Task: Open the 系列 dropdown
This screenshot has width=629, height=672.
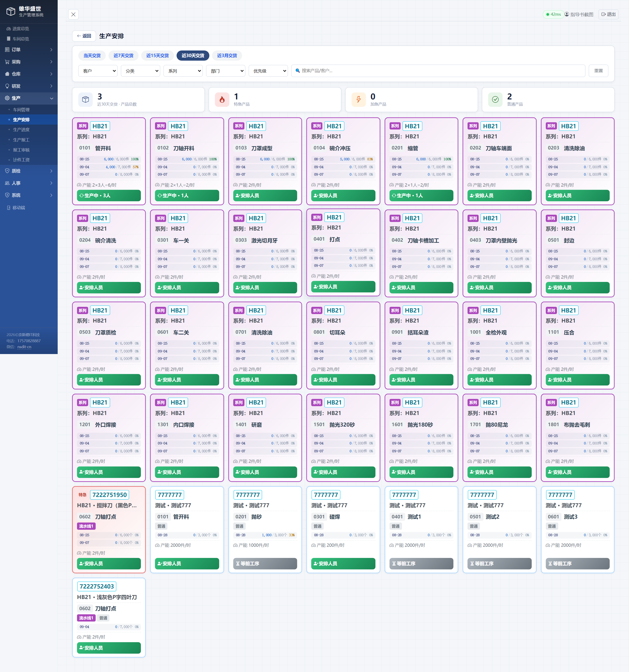Action: tap(183, 71)
